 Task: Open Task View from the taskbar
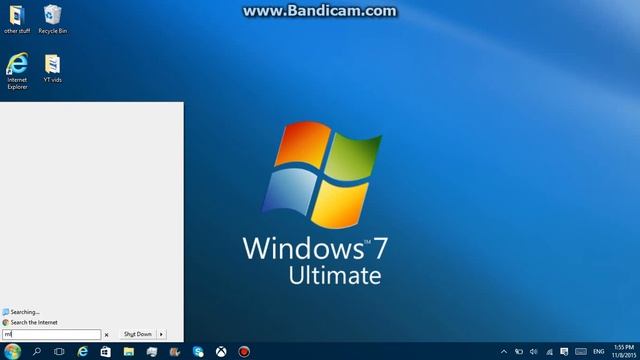[59, 351]
